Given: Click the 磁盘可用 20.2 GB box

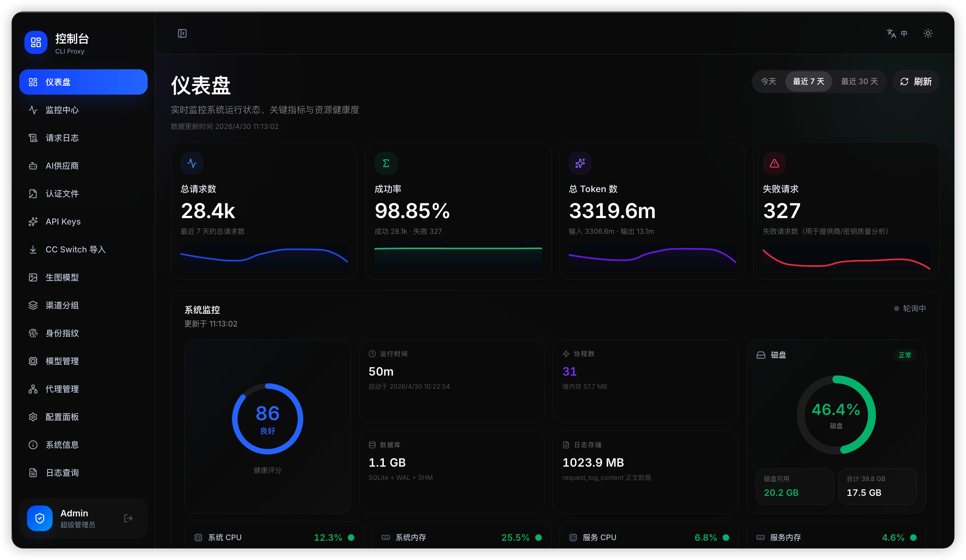Looking at the screenshot, I should pyautogui.click(x=795, y=487).
